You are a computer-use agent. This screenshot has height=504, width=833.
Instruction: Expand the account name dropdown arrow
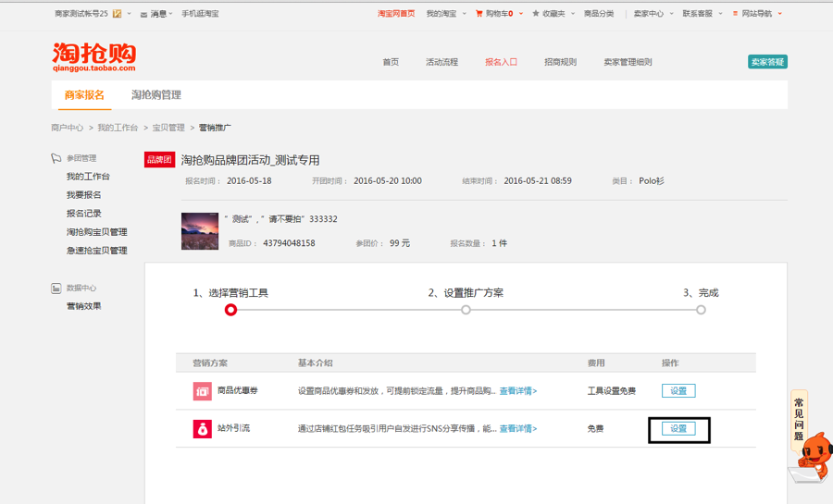(129, 14)
